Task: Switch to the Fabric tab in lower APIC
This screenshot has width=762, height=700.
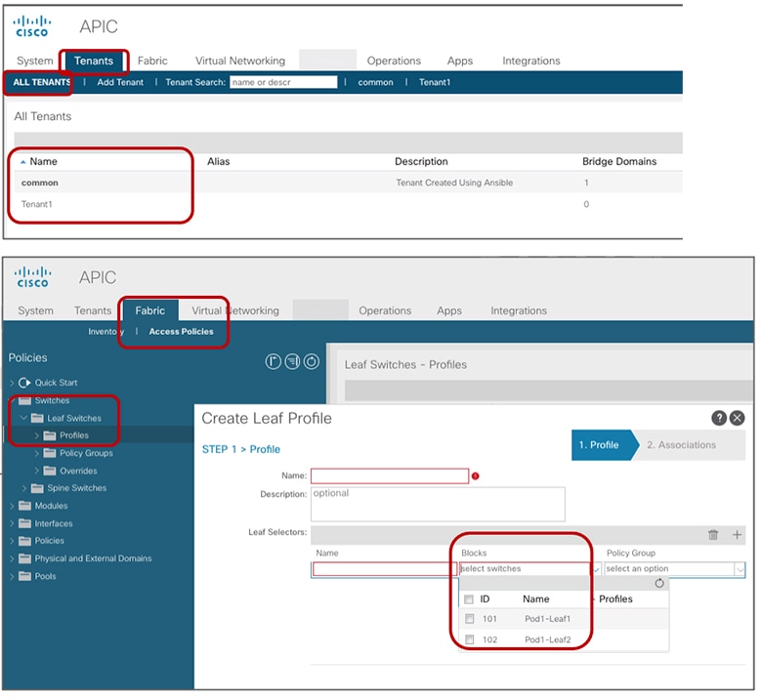Action: 150,310
